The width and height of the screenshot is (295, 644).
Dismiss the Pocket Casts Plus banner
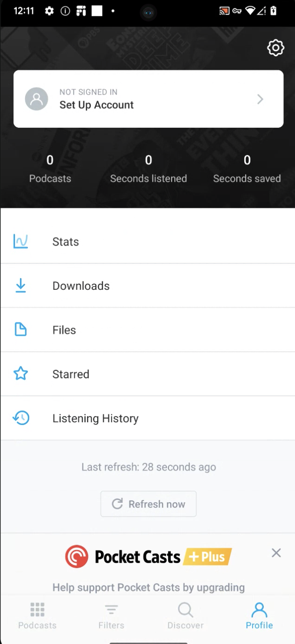click(276, 553)
